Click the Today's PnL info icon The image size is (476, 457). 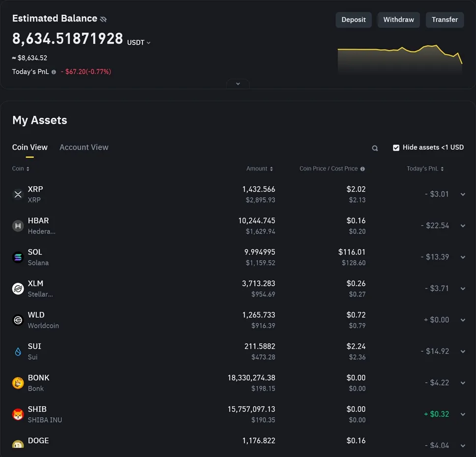(x=54, y=72)
